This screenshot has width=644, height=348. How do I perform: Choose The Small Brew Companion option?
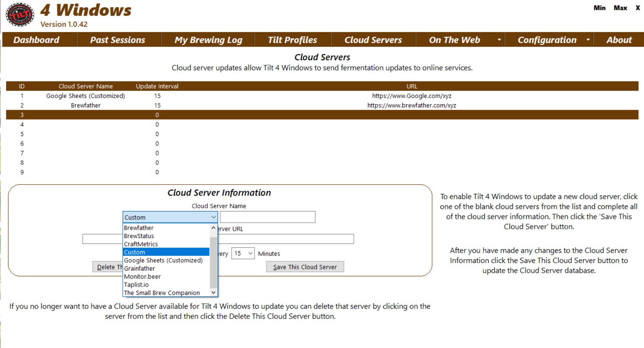click(x=166, y=293)
